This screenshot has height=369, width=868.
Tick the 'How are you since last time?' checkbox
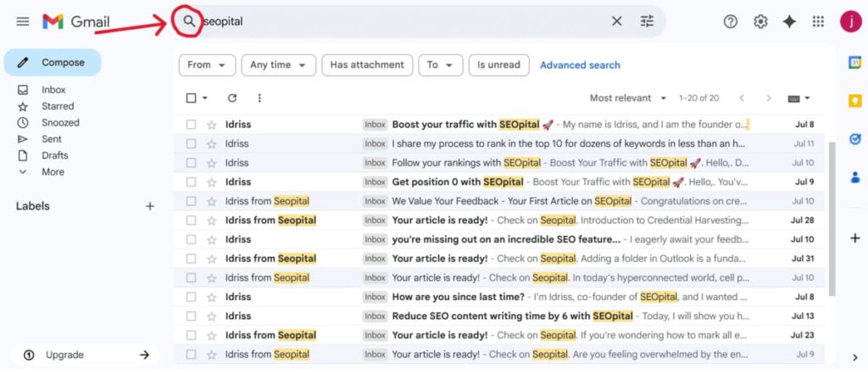(x=191, y=297)
